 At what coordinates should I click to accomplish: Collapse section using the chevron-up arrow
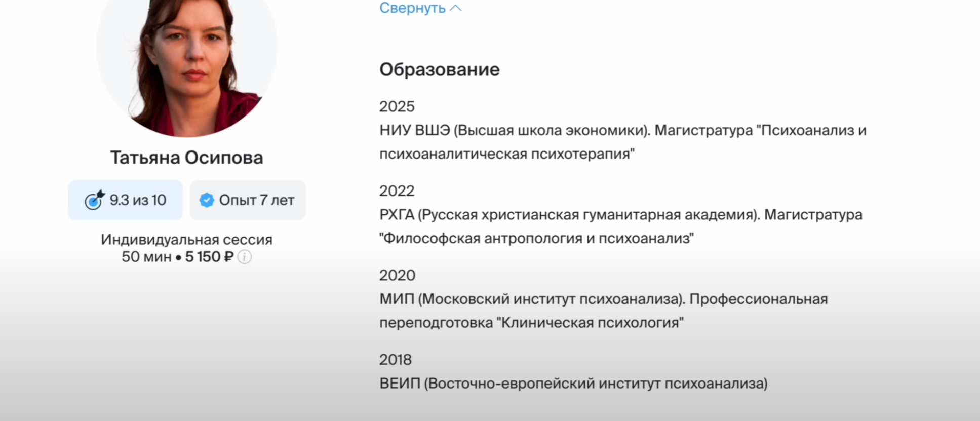(456, 8)
